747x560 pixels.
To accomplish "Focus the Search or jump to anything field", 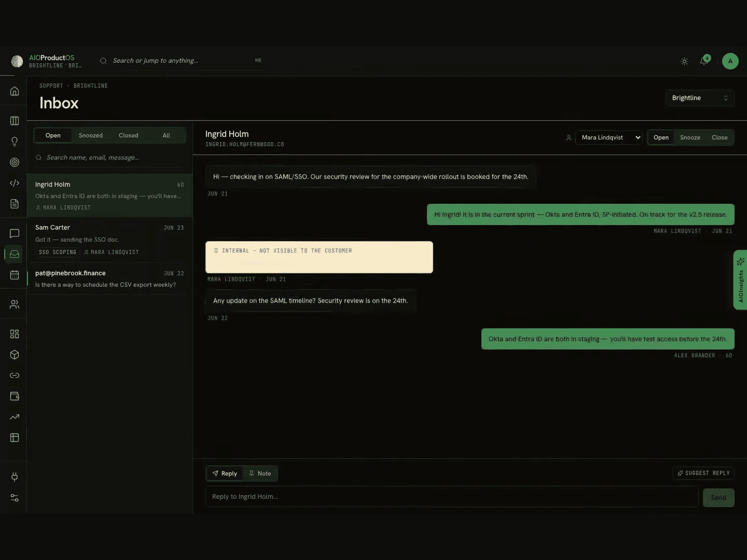I will point(181,61).
